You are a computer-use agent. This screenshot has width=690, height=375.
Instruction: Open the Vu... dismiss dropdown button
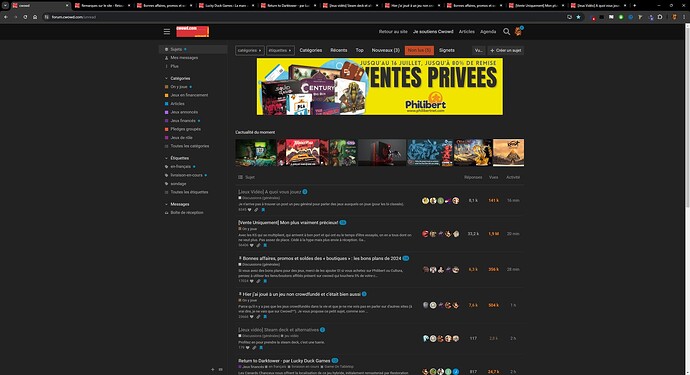pos(478,51)
